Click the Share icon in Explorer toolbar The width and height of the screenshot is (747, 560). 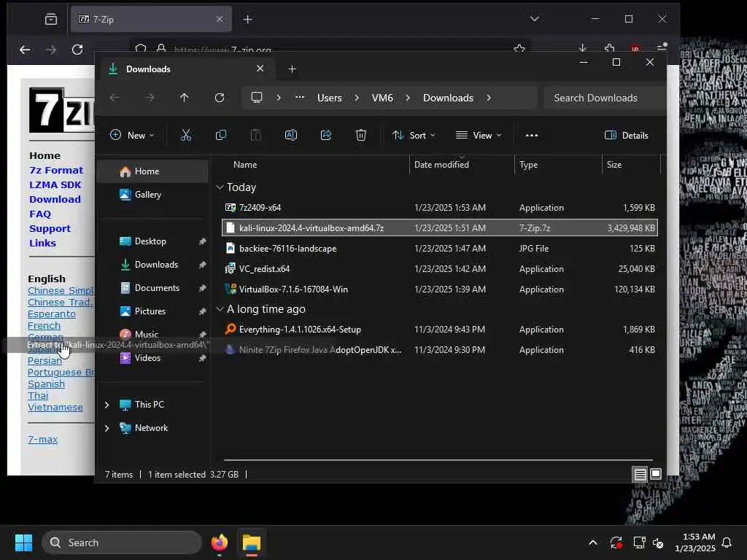326,135
